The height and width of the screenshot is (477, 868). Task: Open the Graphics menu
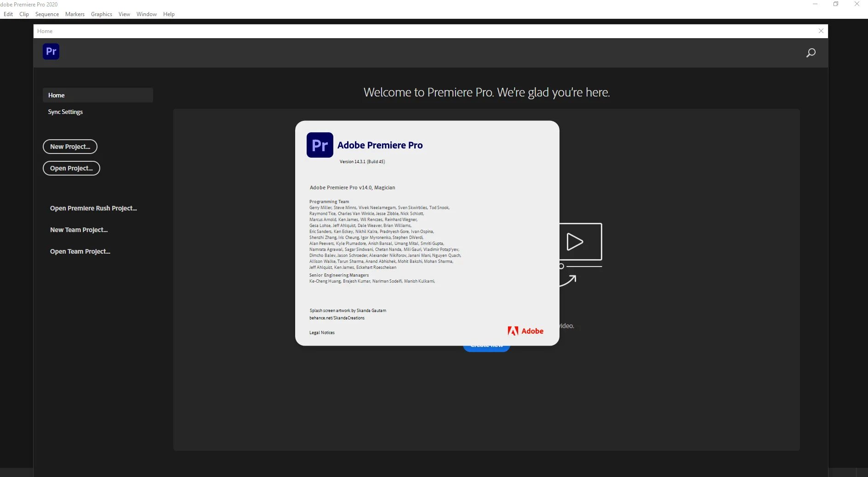click(101, 14)
